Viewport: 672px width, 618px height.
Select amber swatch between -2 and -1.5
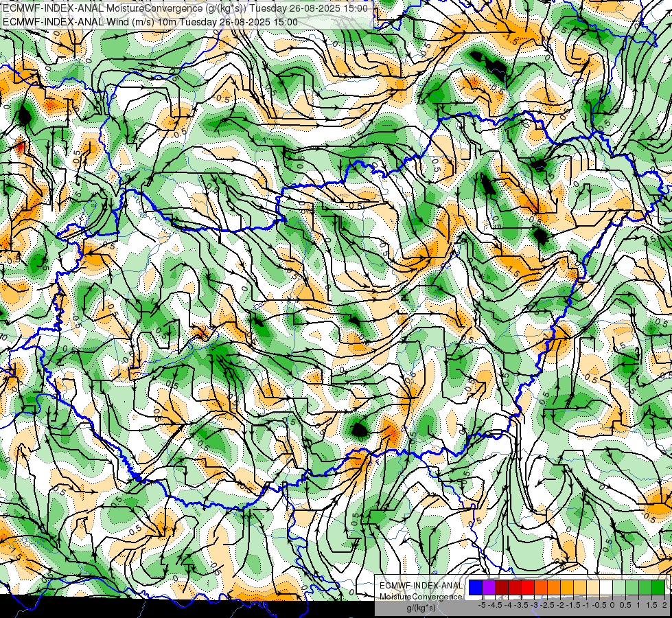coord(567,587)
